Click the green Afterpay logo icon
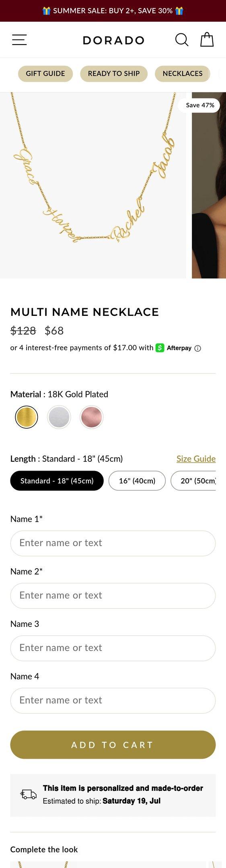This screenshot has width=226, height=868. pos(160,348)
